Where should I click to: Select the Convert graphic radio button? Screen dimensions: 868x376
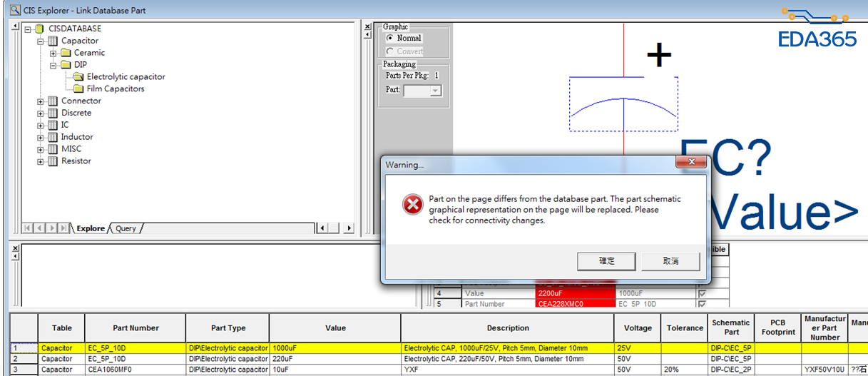click(x=389, y=51)
